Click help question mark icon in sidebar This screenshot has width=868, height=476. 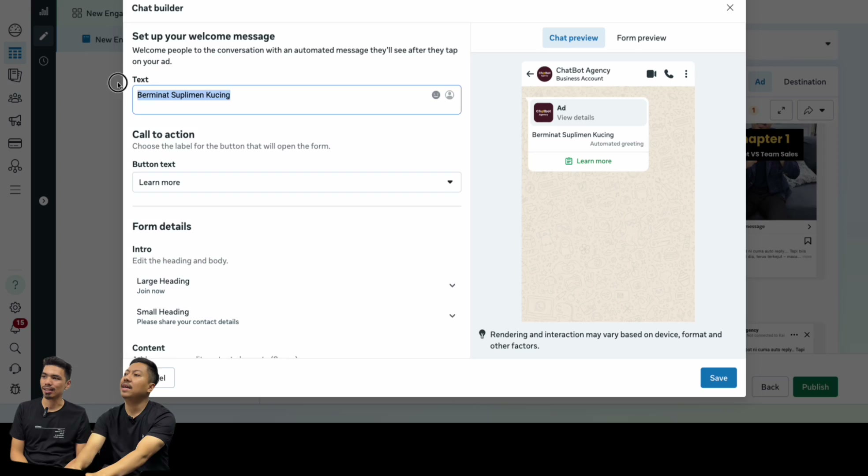coord(15,285)
